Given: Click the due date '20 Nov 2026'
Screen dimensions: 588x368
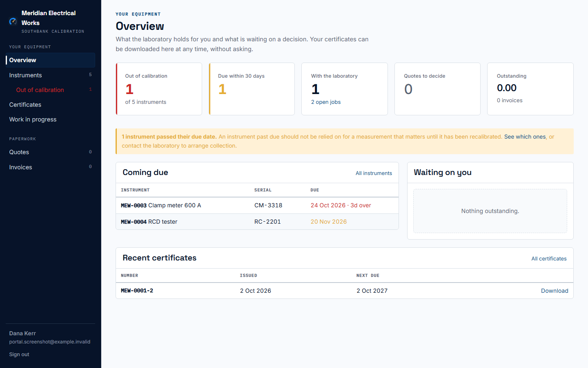Looking at the screenshot, I should (x=329, y=222).
